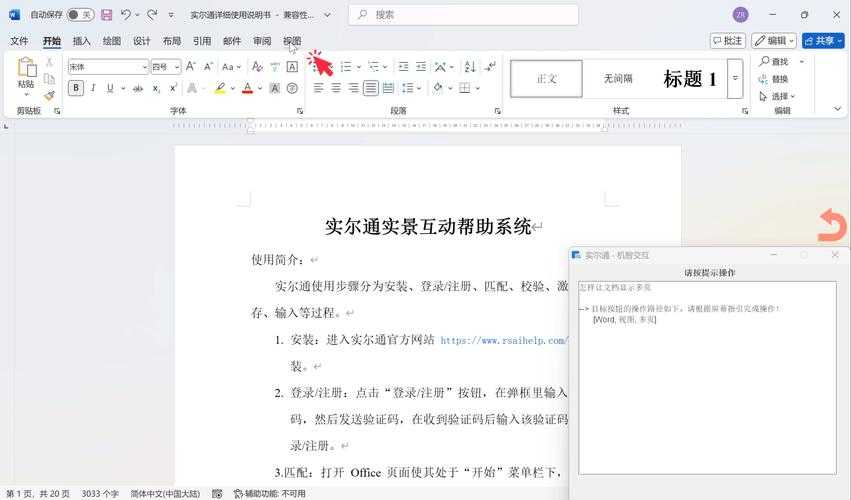Apply subscript formatting

pos(156,88)
